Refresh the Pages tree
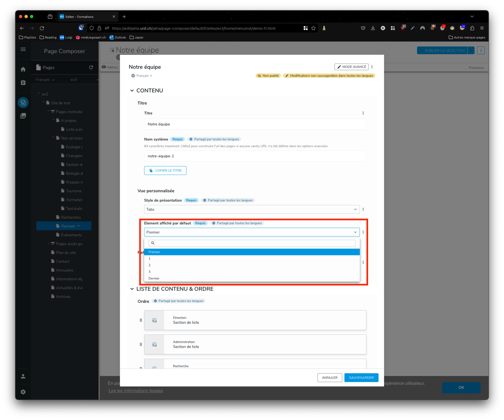This screenshot has width=504, height=420. point(91,67)
